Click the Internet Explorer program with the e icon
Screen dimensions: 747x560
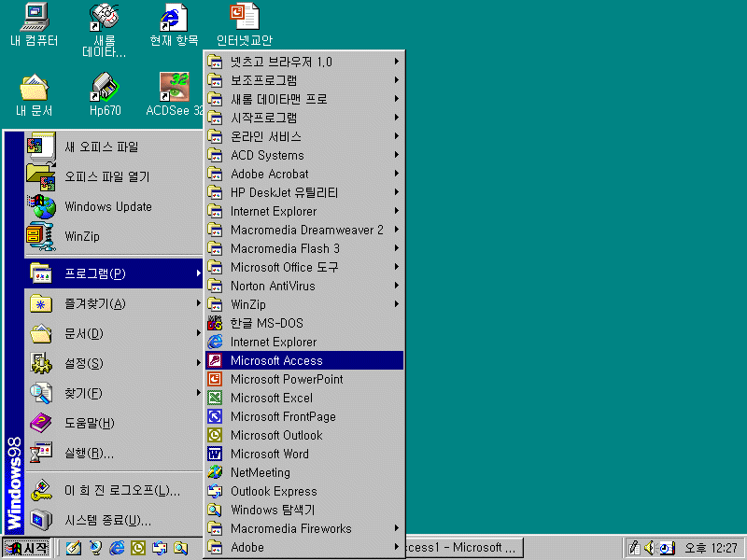point(304,342)
